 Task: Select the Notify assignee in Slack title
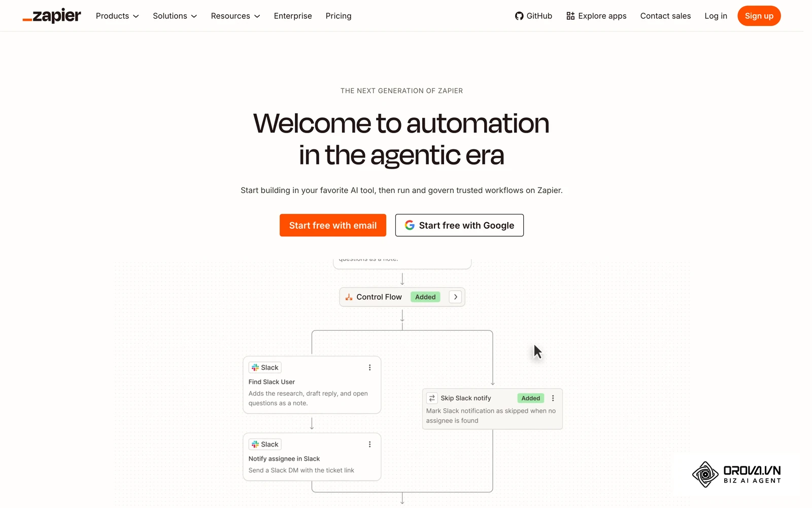pyautogui.click(x=284, y=459)
